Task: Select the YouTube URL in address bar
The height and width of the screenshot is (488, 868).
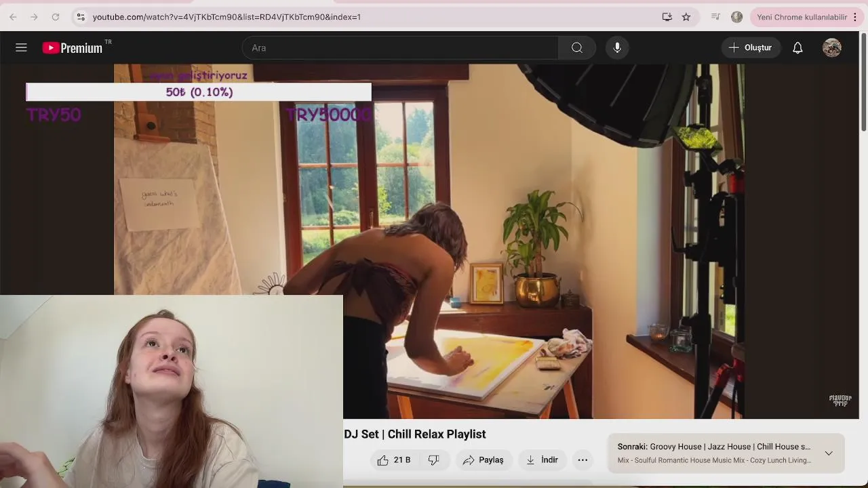Action: click(226, 17)
